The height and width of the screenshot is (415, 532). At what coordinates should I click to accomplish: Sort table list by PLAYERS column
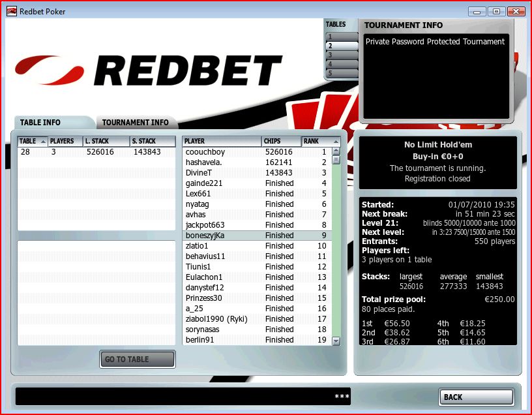(x=65, y=142)
